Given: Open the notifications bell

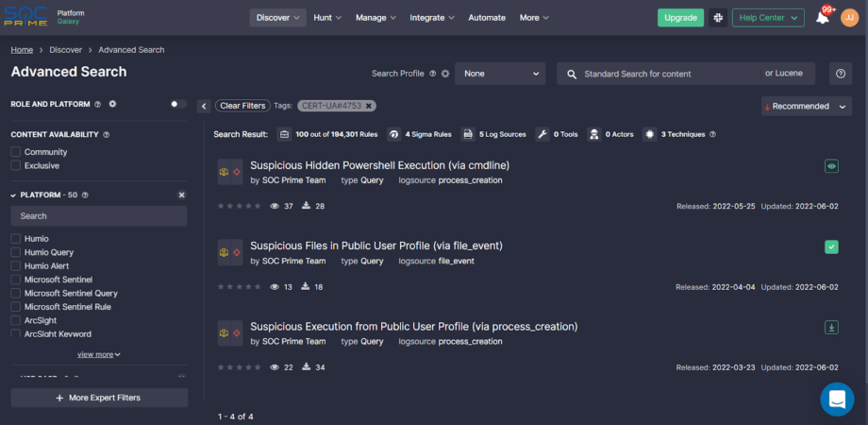Looking at the screenshot, I should [823, 18].
